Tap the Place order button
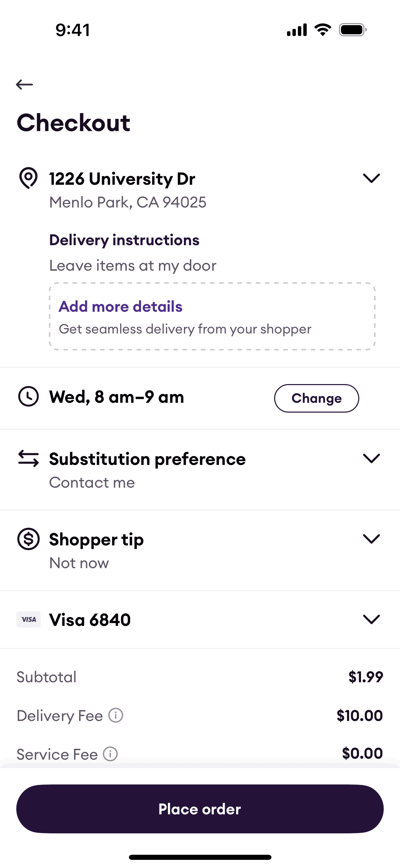 [200, 809]
